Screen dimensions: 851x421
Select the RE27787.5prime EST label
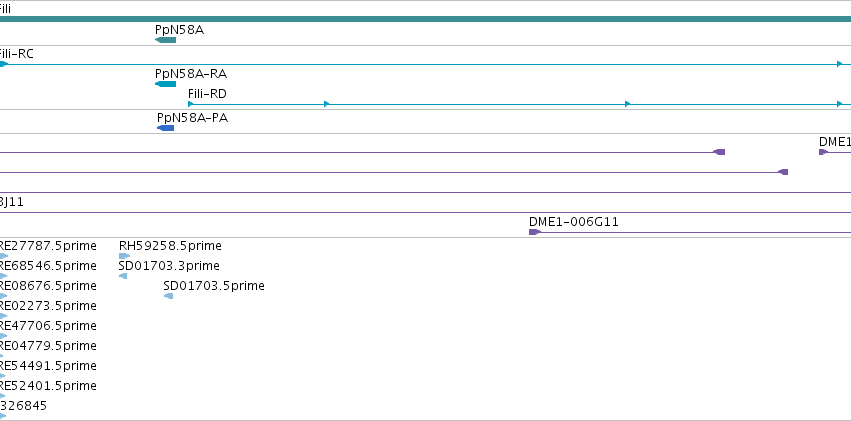48,246
